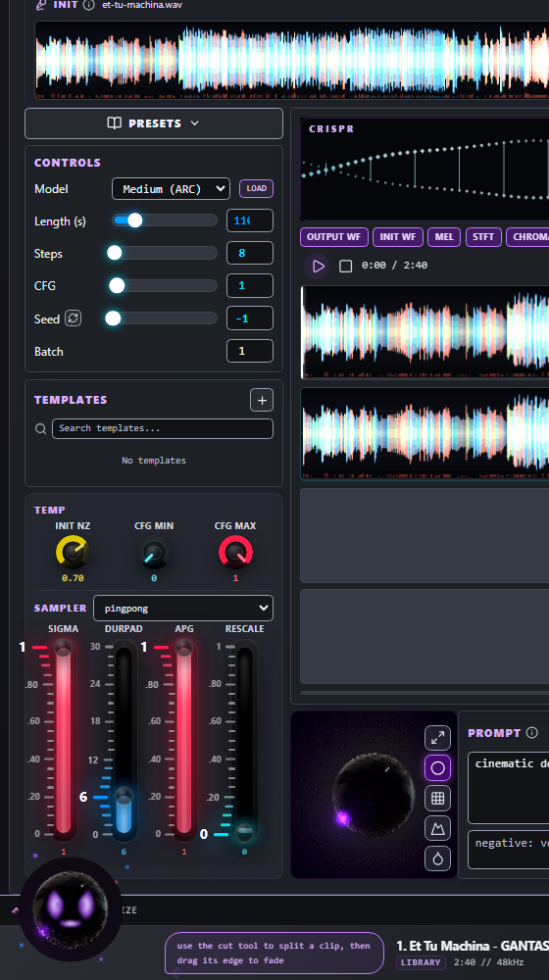Add a new template with plus button

pyautogui.click(x=262, y=400)
